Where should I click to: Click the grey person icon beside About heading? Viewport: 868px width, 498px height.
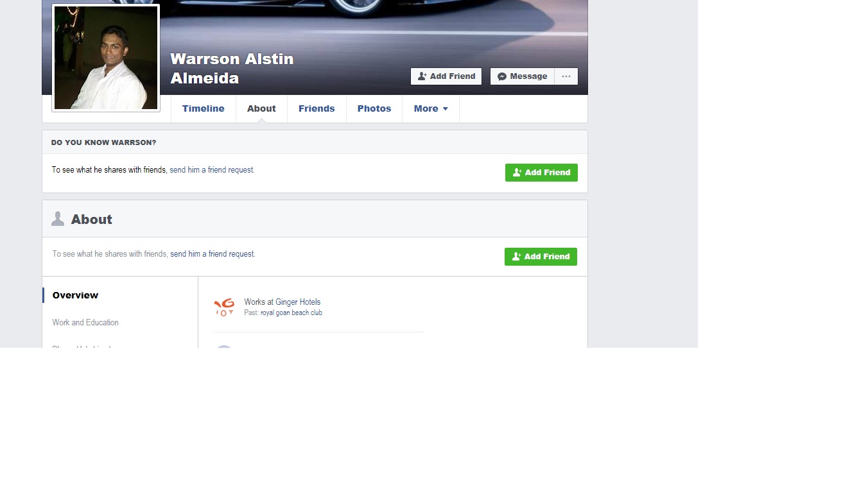click(x=58, y=219)
